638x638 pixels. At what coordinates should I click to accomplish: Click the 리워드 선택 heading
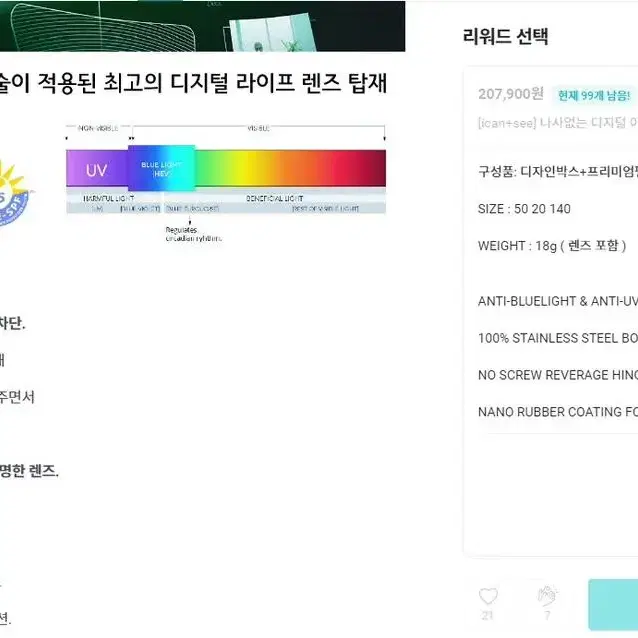click(505, 36)
